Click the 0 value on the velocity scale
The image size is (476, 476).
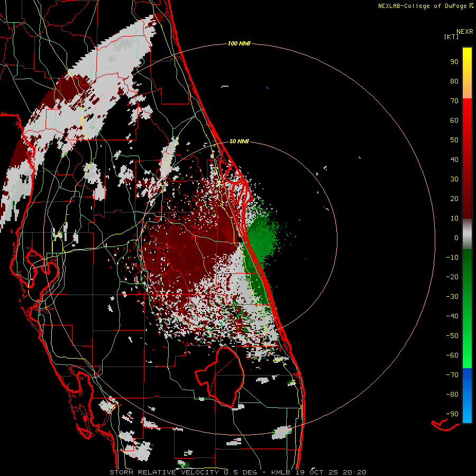coord(456,237)
